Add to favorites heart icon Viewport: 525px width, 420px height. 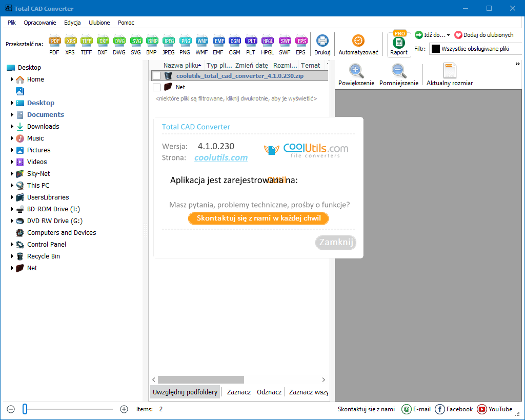(458, 35)
